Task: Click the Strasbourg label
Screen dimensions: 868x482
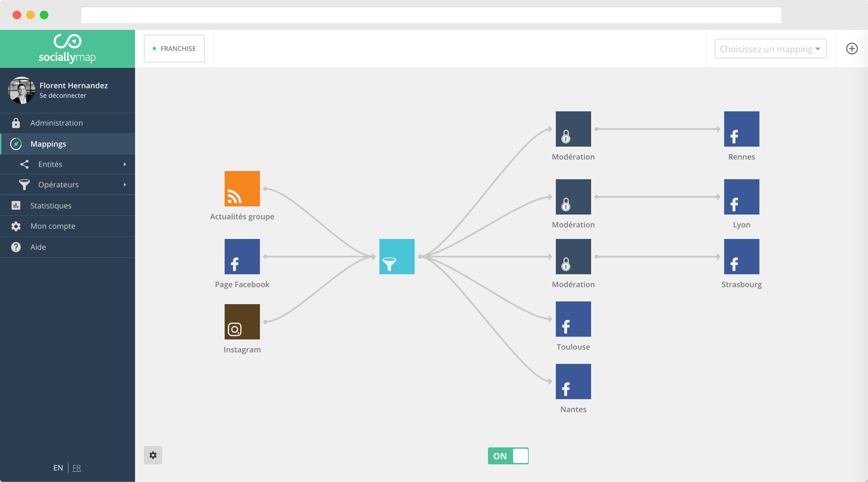Action: 742,284
